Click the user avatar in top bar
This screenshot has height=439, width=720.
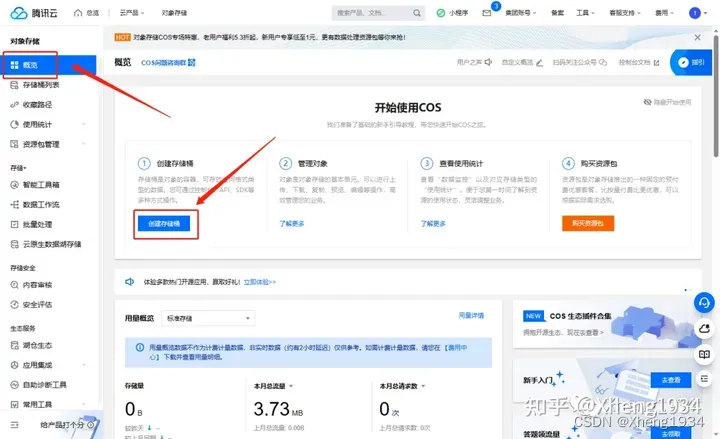coord(695,13)
